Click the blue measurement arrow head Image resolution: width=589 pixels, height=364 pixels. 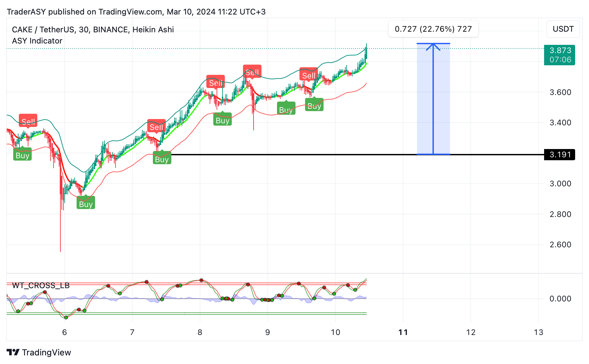point(433,47)
